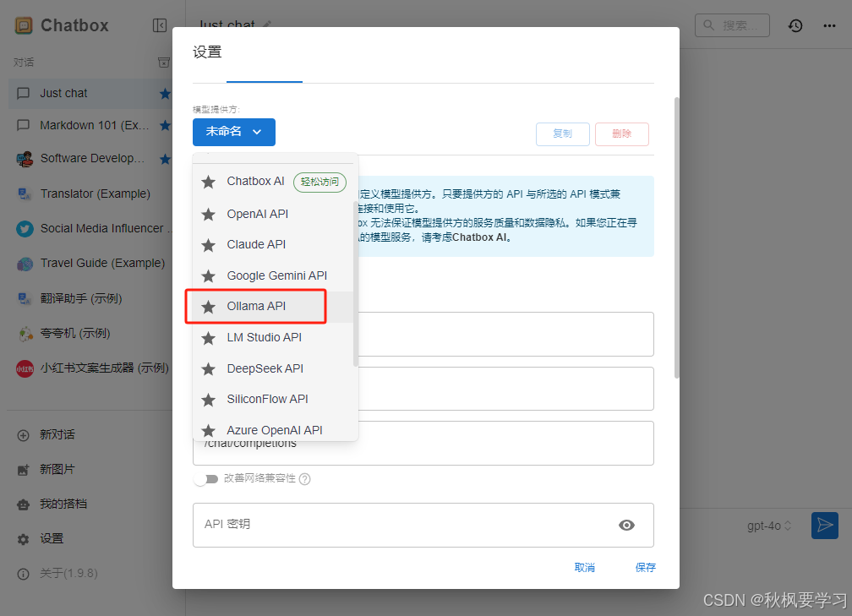The width and height of the screenshot is (852, 616).
Task: Click the archive conversations icon beside 对话
Action: (x=164, y=63)
